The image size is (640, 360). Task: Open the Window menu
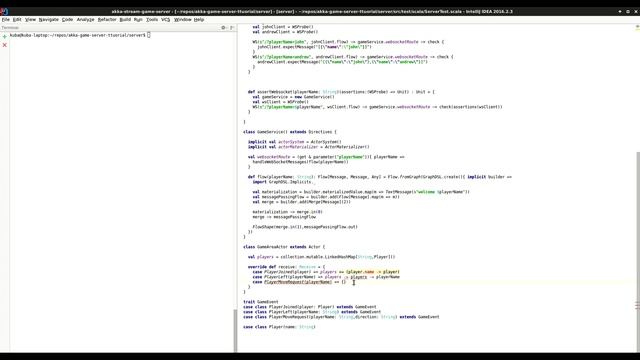click(182, 20)
